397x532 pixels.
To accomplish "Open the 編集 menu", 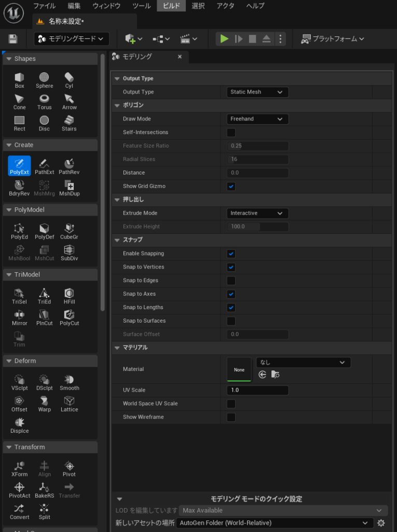I will [x=74, y=6].
